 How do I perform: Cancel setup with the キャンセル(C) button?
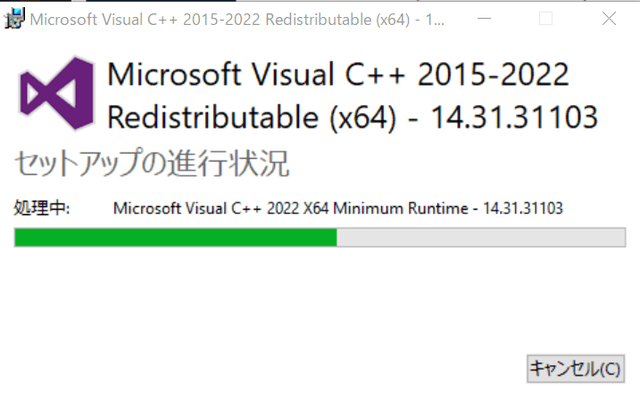coord(576,369)
